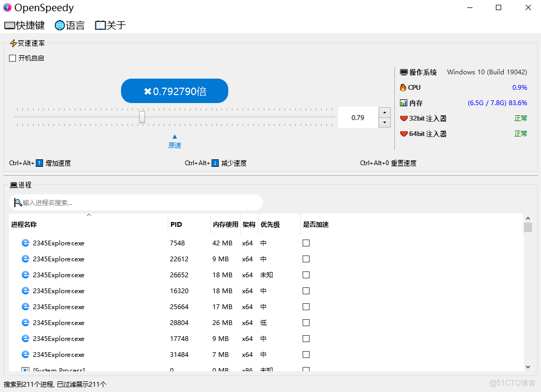Enable the 开机自启 checkbox
The image size is (541, 392).
(12, 58)
